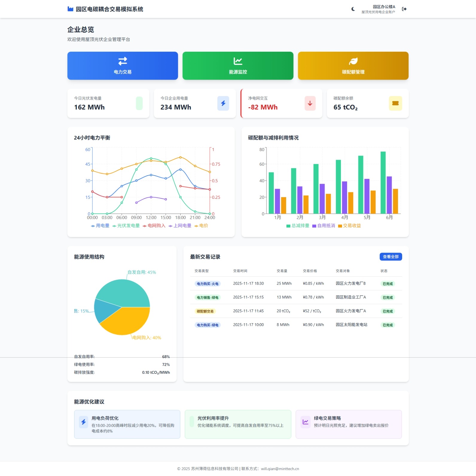Toggle 光伏发电量 series in chart legend
The image size is (476, 476).
[126, 226]
